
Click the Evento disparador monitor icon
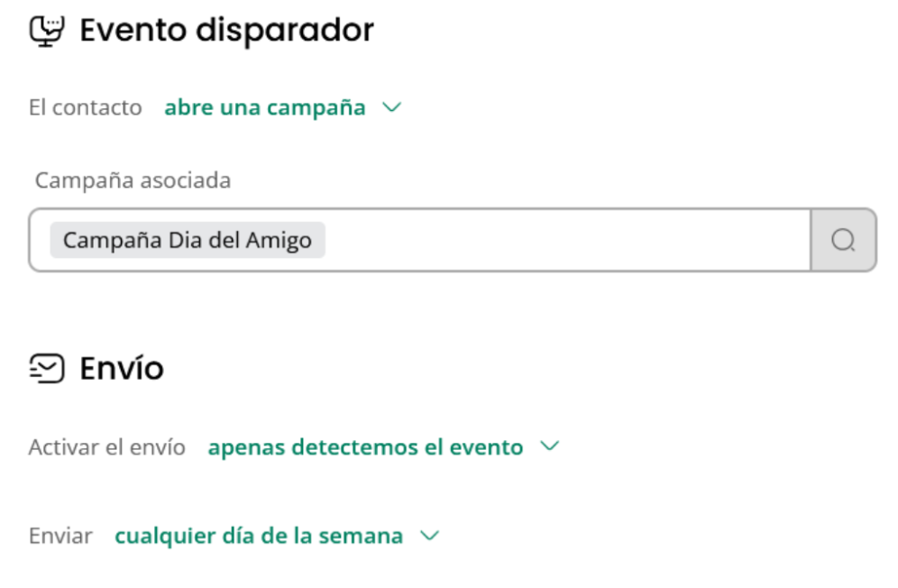47,31
